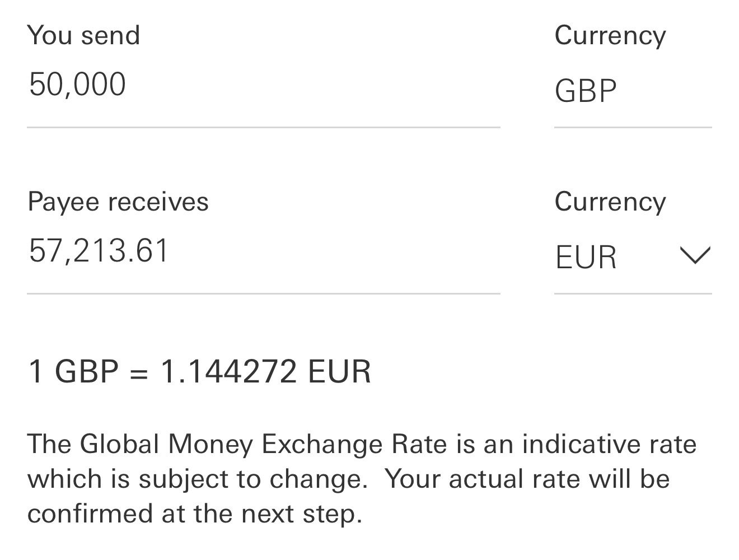Click the GBP currency text
The width and height of the screenshot is (739, 560).
click(586, 91)
